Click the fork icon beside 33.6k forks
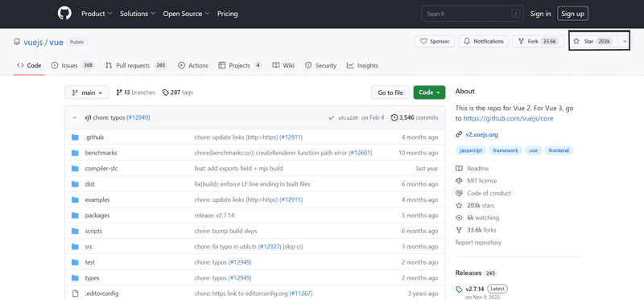This screenshot has height=300, width=644. (x=459, y=230)
